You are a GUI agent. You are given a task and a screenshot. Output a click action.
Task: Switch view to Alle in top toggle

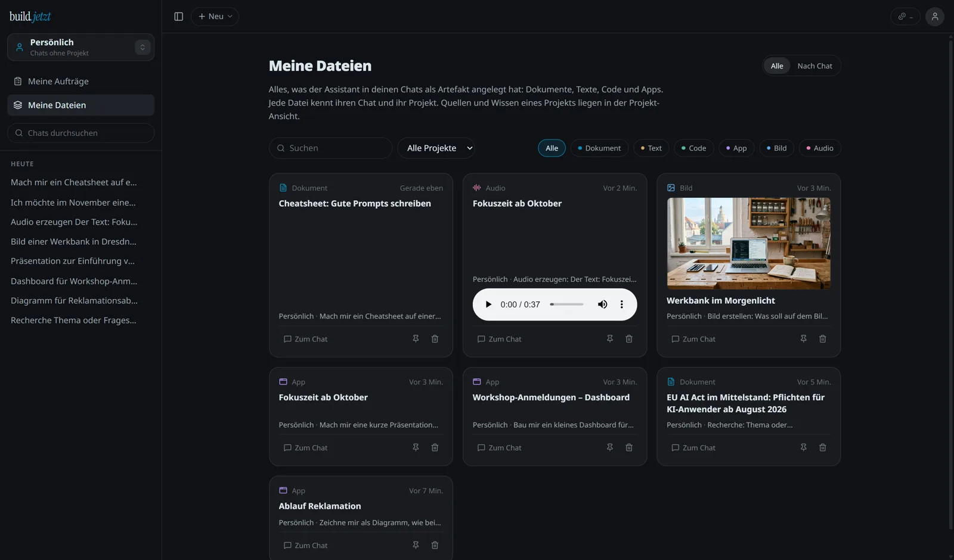coord(777,66)
